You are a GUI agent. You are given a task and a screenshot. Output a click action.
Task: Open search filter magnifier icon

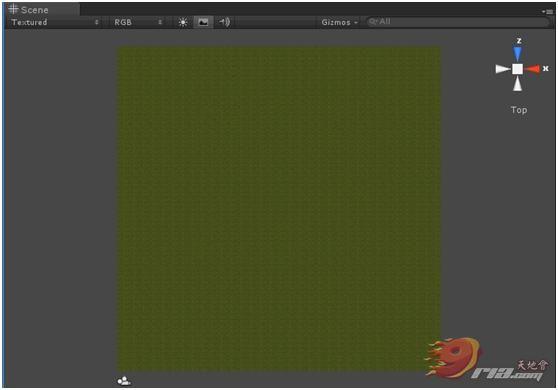[x=373, y=22]
